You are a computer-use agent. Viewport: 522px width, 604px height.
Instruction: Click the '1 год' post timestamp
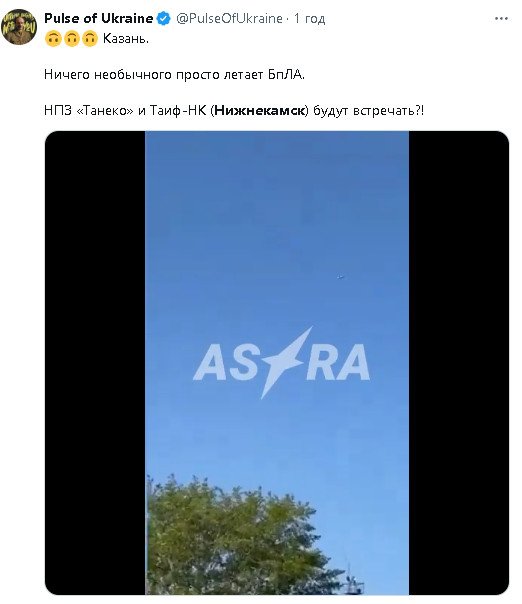[x=309, y=18]
